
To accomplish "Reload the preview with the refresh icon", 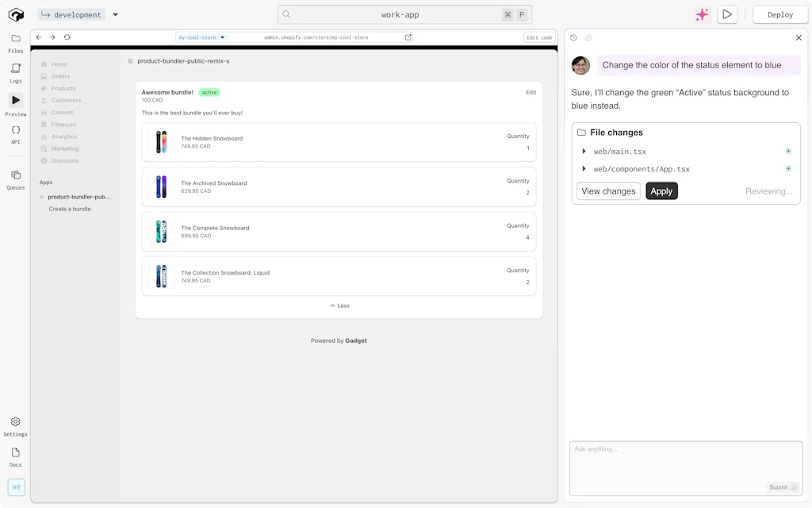I will 67,37.
